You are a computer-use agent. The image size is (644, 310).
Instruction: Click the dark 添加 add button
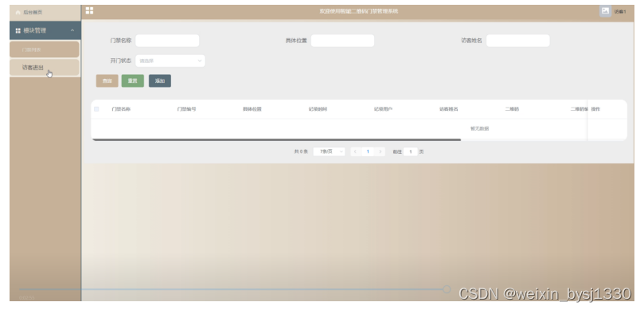click(x=160, y=81)
